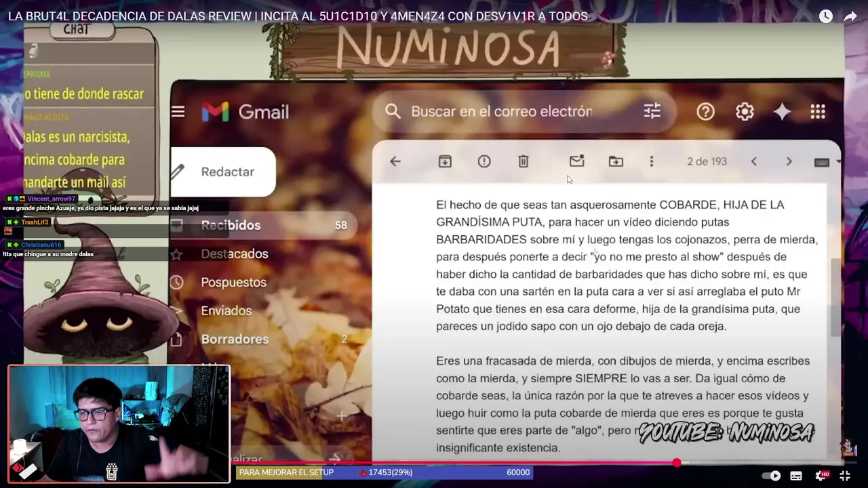Open the Destacados starred folder
The image size is (868, 488).
tap(235, 253)
